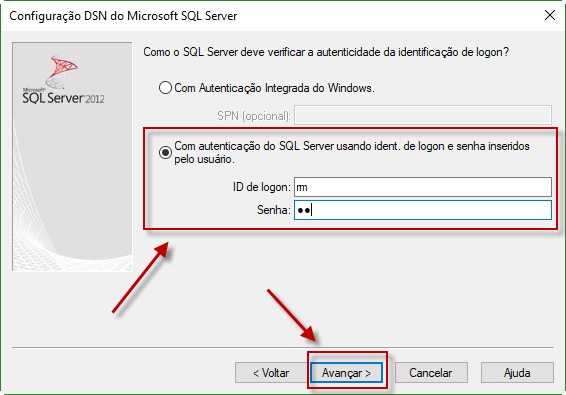Focus the Senha password field
The width and height of the screenshot is (566, 395).
pyautogui.click(x=423, y=210)
